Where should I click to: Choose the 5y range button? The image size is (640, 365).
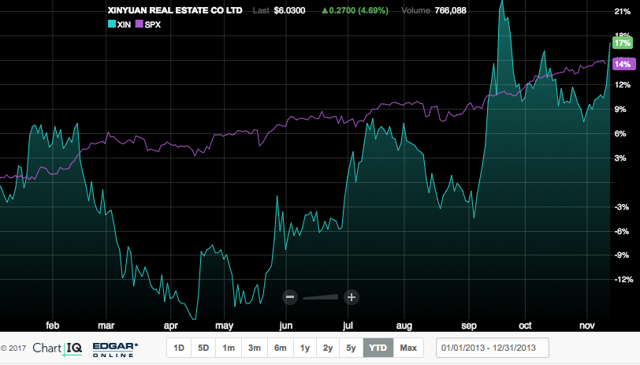click(x=351, y=348)
